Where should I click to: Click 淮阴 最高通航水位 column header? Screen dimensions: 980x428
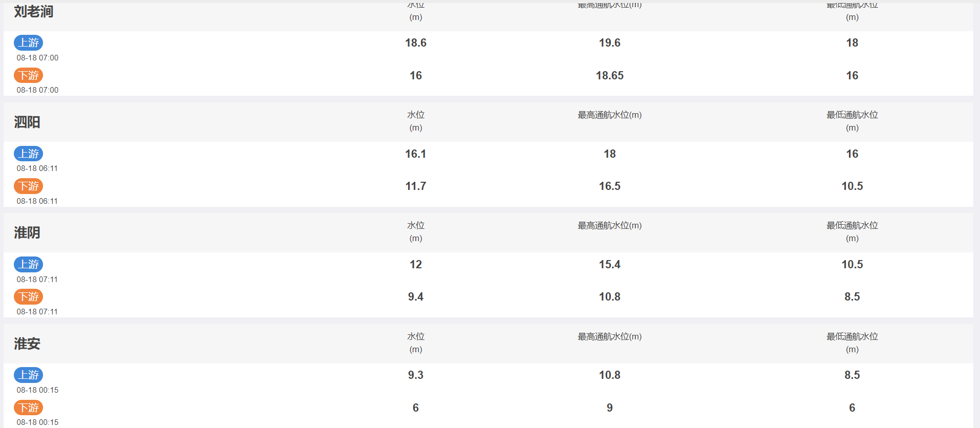coord(610,226)
